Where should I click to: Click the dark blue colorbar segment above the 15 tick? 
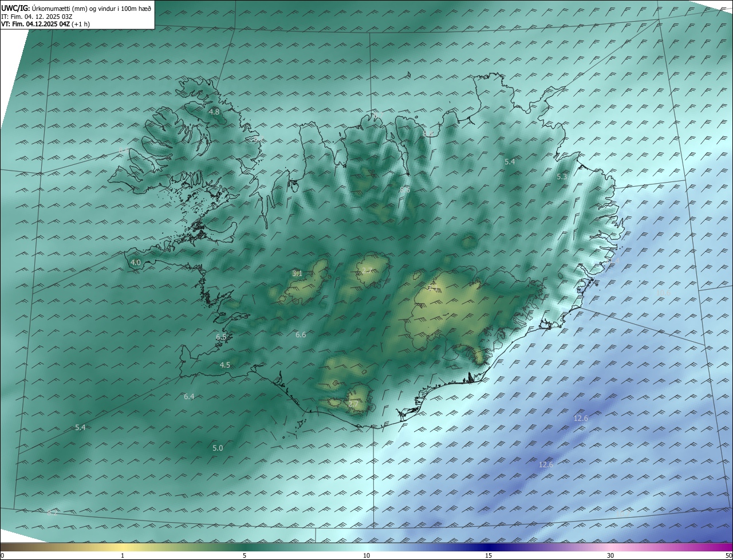488,547
